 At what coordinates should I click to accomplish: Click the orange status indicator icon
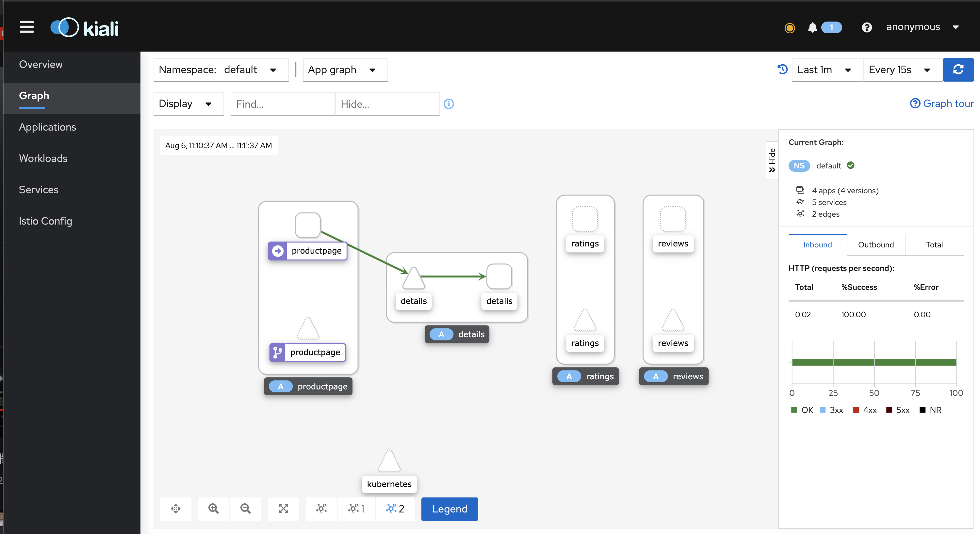(790, 28)
